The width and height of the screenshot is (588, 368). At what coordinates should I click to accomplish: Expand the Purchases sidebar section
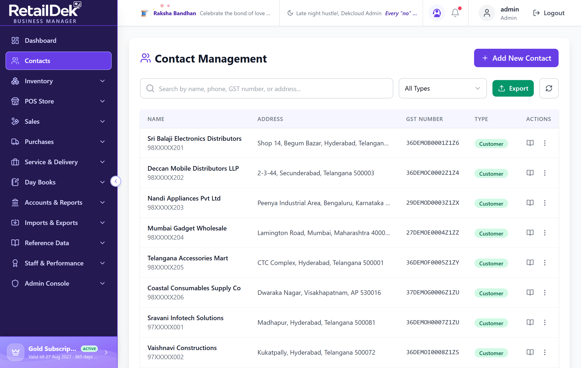[59, 142]
